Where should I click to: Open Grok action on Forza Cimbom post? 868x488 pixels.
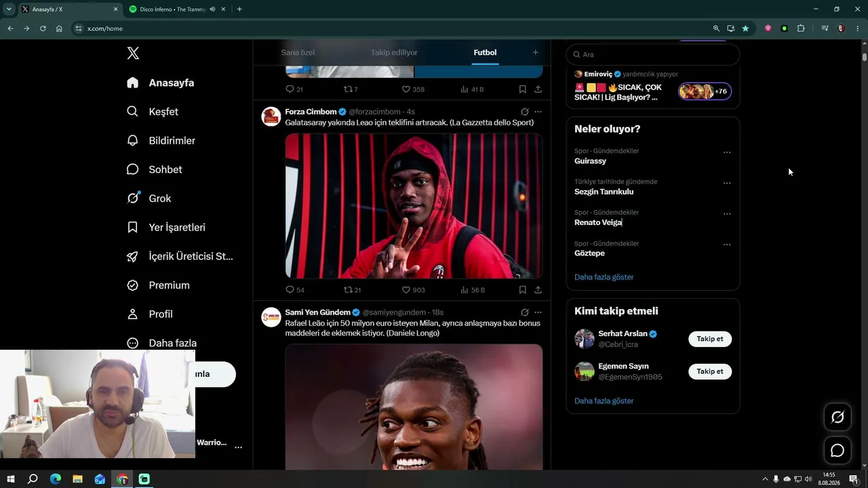point(524,112)
